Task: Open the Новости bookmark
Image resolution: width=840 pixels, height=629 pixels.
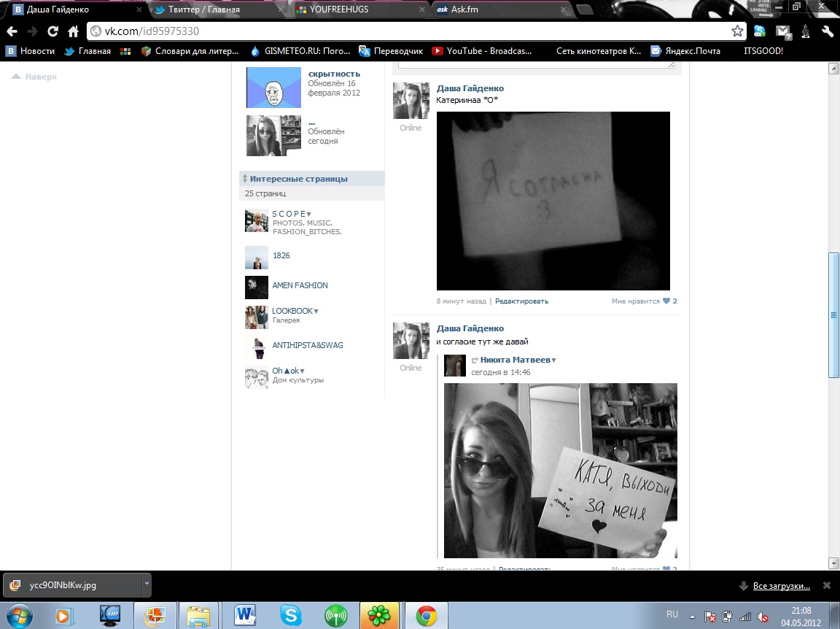Action: pos(30,51)
